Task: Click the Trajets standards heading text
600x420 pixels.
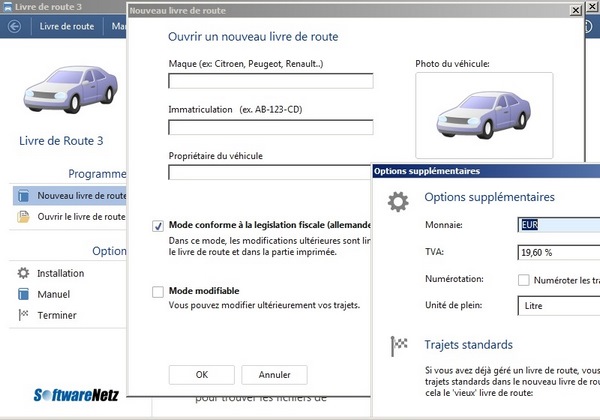Action: coord(468,345)
